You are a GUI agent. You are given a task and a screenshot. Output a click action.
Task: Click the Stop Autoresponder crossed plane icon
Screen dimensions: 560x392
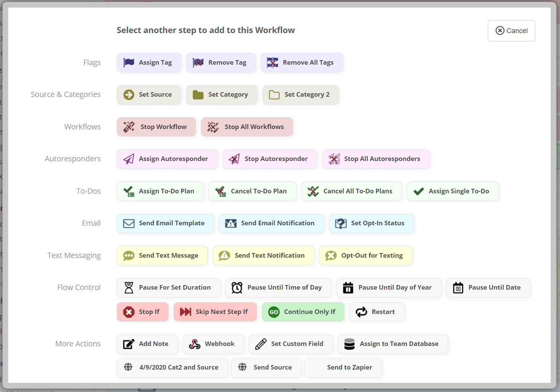[x=234, y=159]
